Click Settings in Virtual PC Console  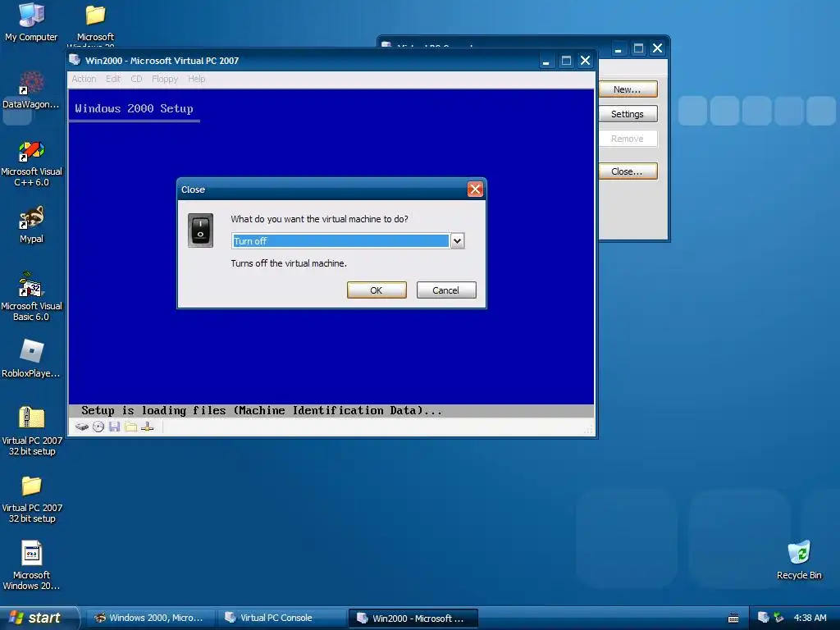tap(628, 113)
